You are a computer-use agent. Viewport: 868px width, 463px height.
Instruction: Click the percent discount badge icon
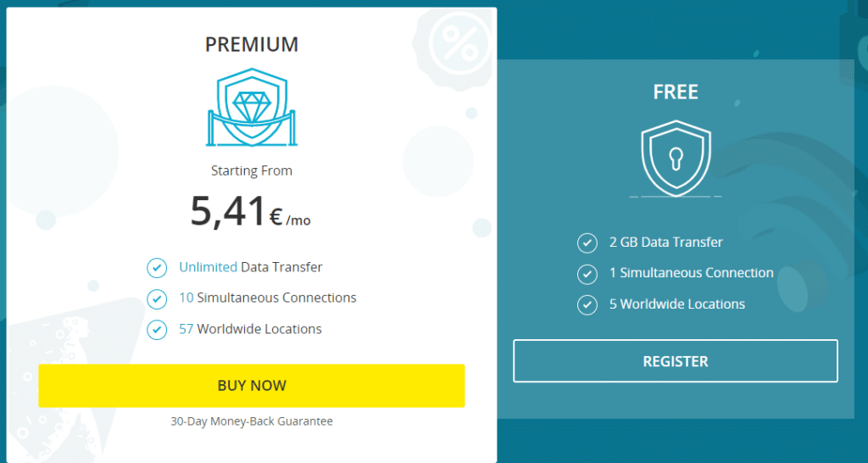coord(460,43)
